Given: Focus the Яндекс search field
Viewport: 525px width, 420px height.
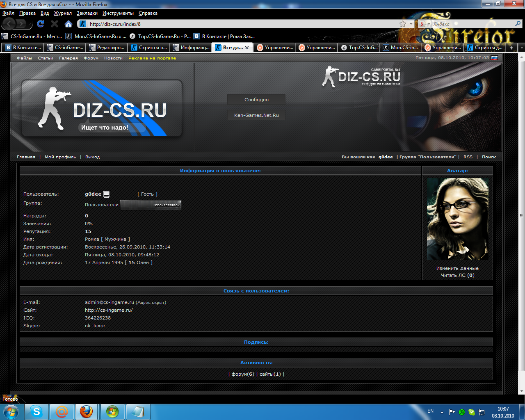Looking at the screenshot, I should (x=472, y=24).
